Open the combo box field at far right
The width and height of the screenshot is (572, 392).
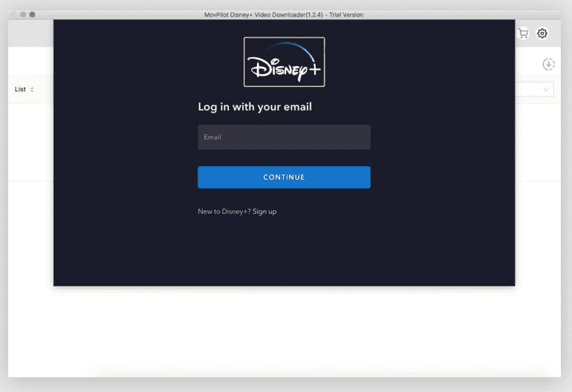point(535,89)
